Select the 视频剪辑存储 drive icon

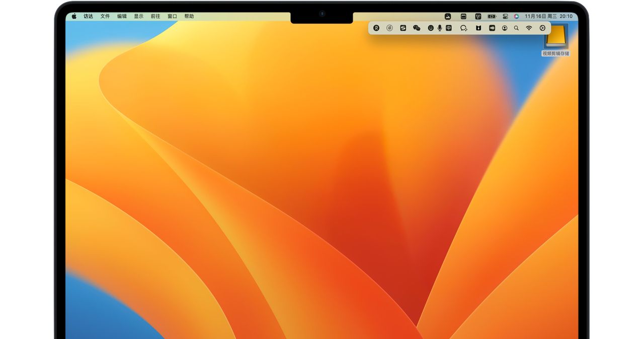556,37
